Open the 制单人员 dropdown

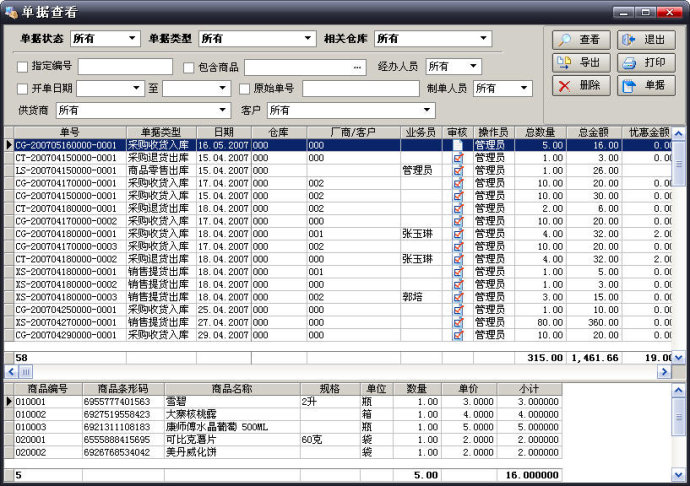[x=524, y=88]
